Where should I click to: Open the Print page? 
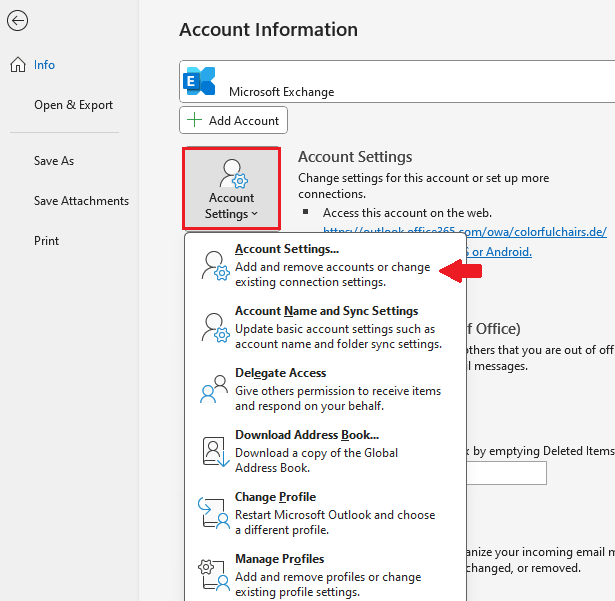46,241
